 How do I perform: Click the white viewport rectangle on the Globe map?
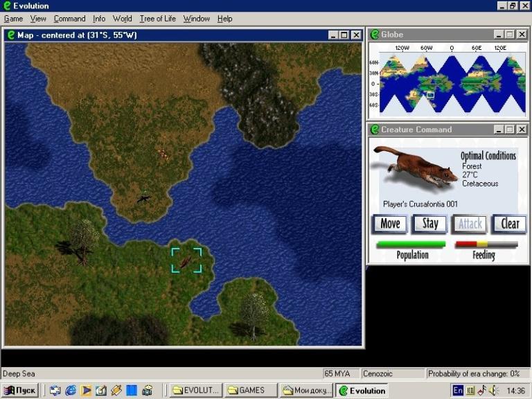[429, 95]
